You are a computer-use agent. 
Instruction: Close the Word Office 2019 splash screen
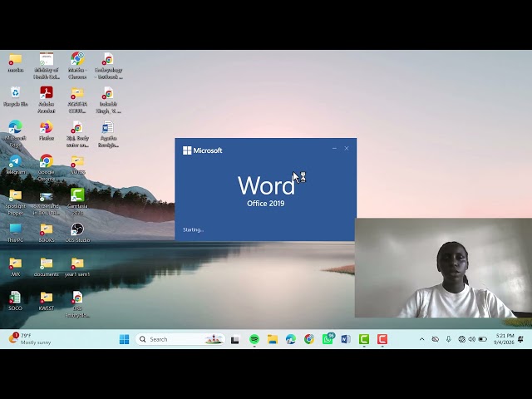click(x=347, y=148)
